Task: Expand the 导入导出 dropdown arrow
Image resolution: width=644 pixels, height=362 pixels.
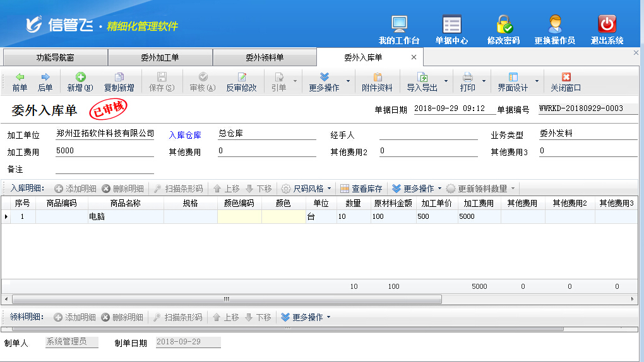Action: (x=446, y=81)
